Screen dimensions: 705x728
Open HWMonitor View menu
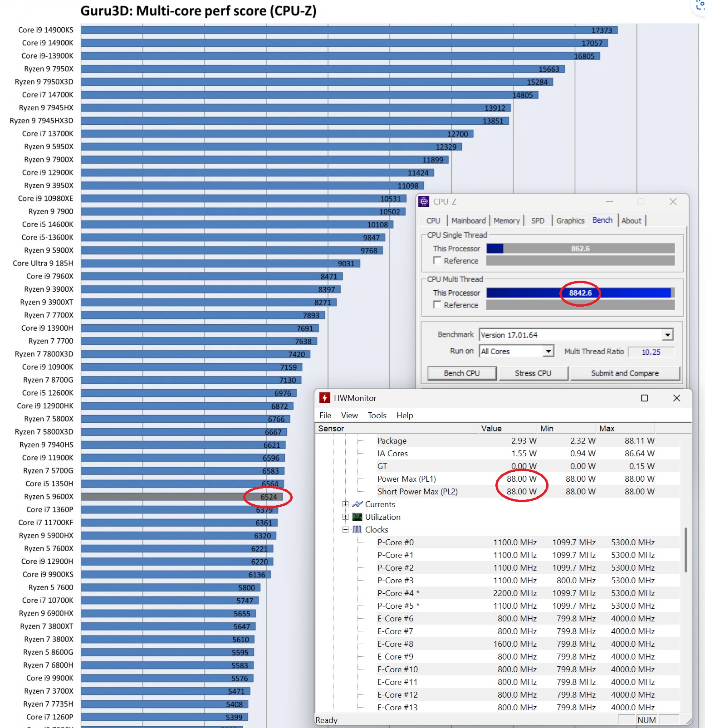click(x=349, y=415)
